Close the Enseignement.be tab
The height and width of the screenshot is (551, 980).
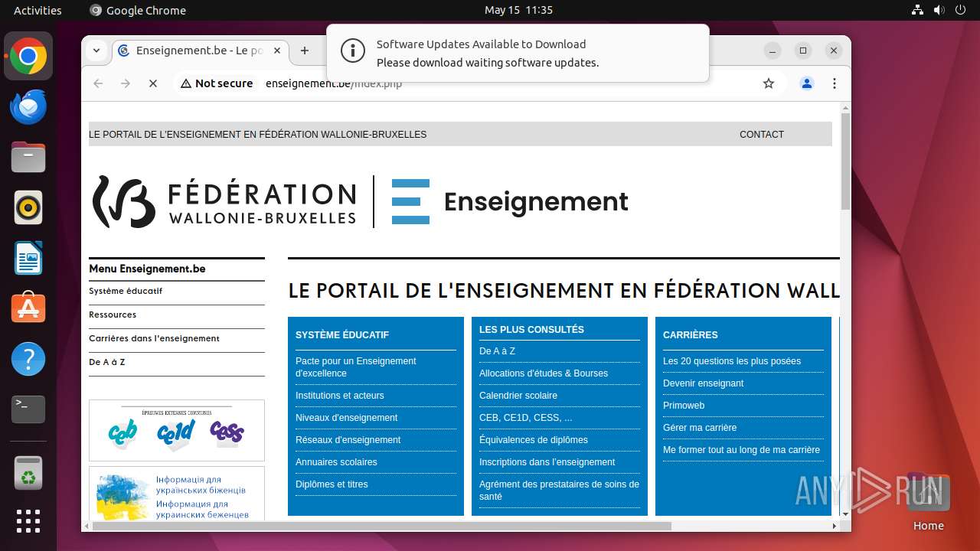(277, 51)
